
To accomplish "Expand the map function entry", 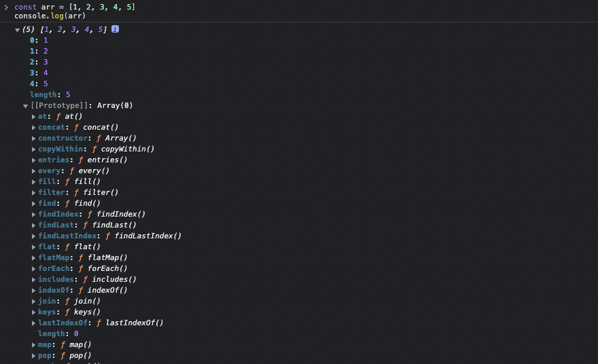I will tap(34, 345).
